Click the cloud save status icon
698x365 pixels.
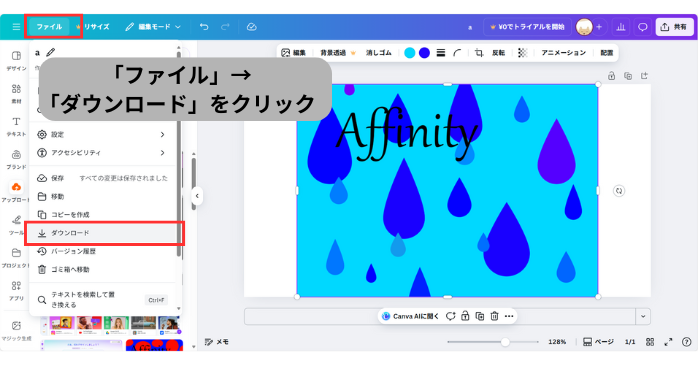point(252,27)
